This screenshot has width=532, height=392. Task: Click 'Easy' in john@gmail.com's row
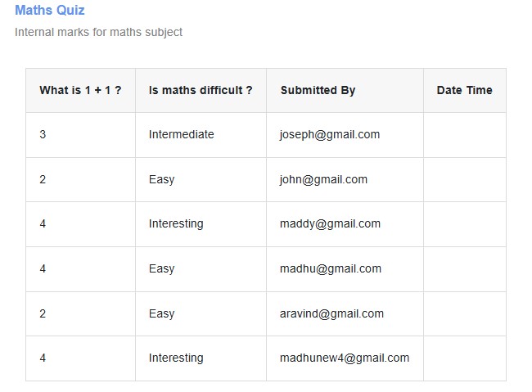coord(161,179)
